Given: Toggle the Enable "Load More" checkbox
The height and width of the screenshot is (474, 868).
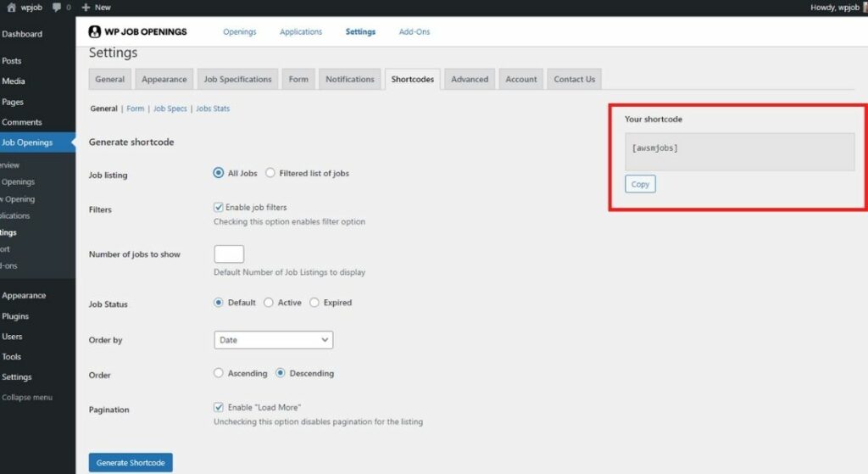Looking at the screenshot, I should point(218,407).
